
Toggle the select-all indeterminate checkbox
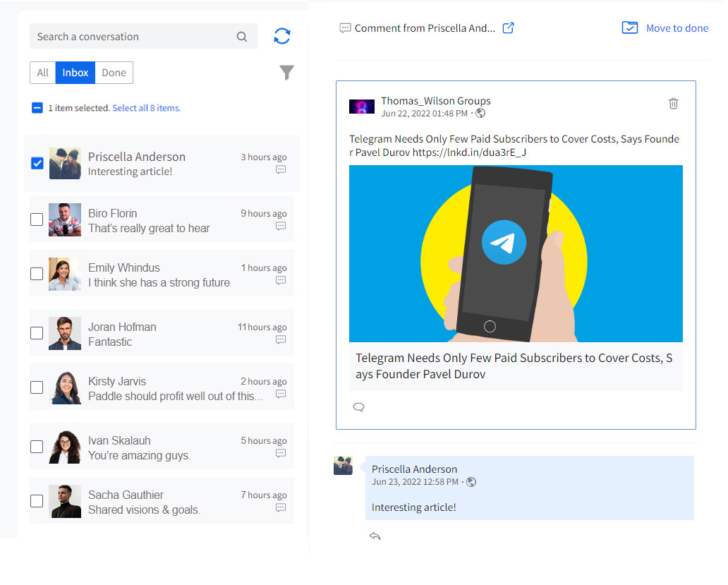click(37, 108)
